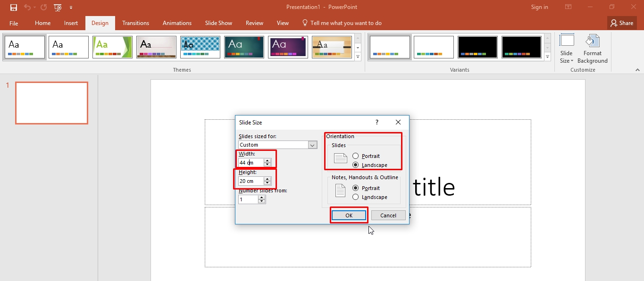The image size is (644, 281).
Task: Keep Landscape orientation selected for slides
Action: (355, 165)
